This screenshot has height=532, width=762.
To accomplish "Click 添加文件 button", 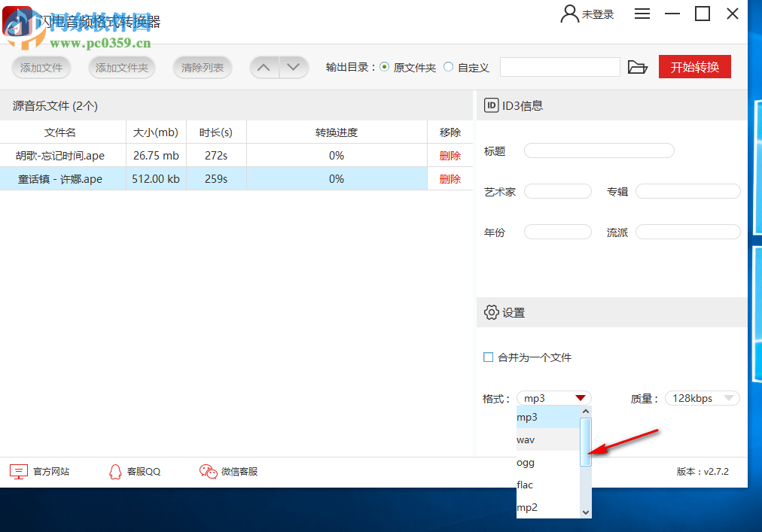I will coord(41,68).
